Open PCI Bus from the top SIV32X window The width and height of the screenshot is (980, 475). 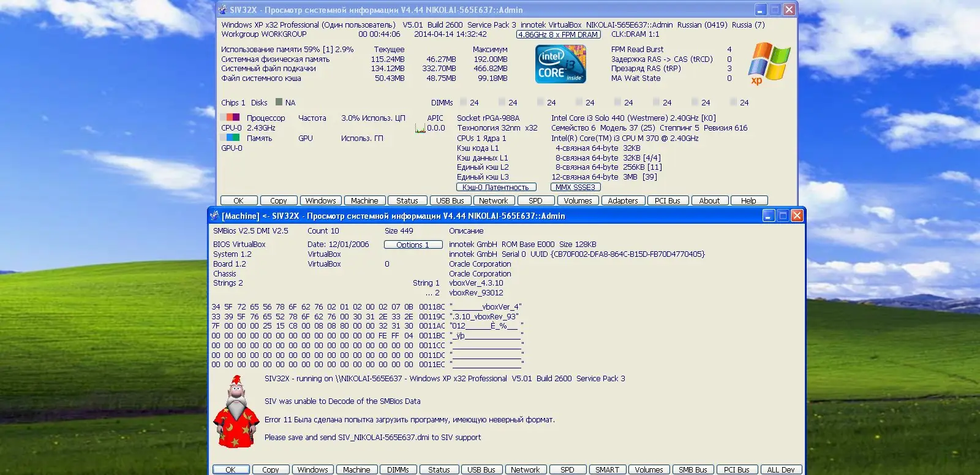click(x=668, y=200)
